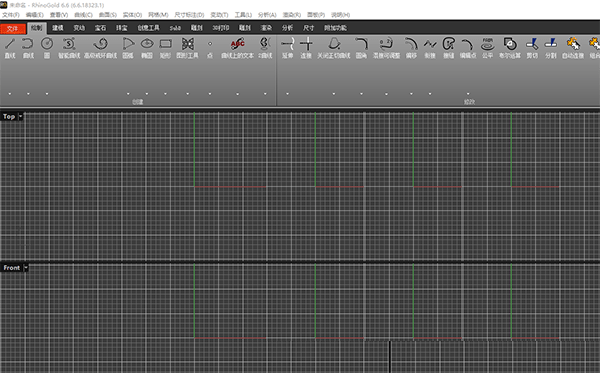Image resolution: width=600 pixels, height=373 pixels.
Task: Select the Extend curve tool
Action: pos(287,44)
